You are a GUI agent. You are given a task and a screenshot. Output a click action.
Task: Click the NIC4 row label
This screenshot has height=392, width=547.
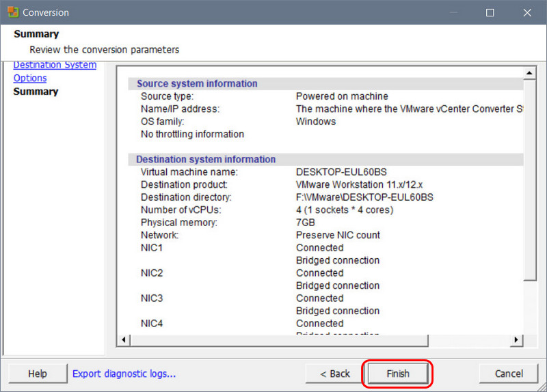click(x=152, y=323)
